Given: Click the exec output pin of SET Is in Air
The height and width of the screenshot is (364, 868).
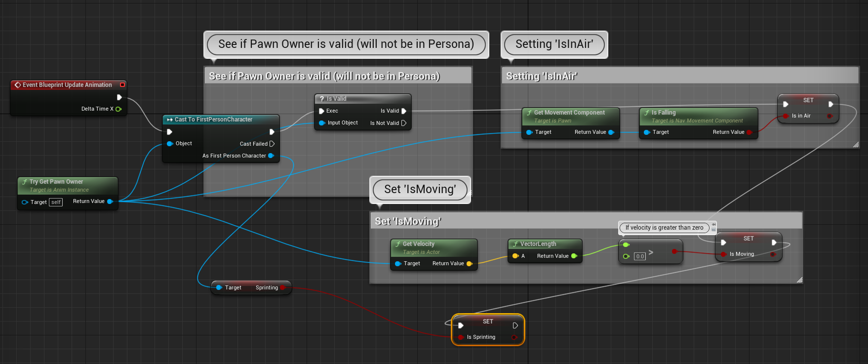Looking at the screenshot, I should 830,104.
